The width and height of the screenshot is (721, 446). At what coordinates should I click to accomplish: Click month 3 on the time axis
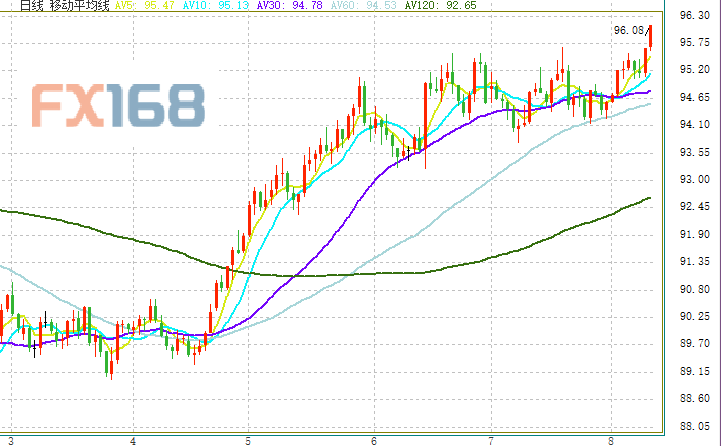tap(10, 439)
